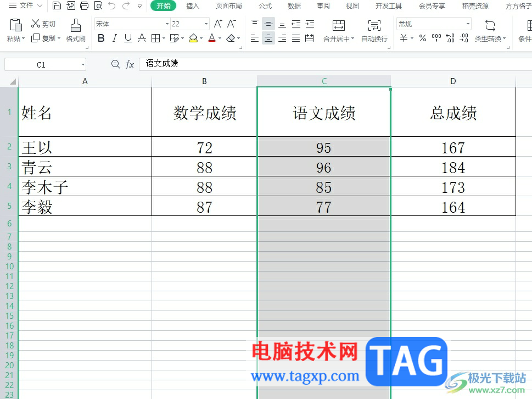Open Print Preview icon
Screen dimensions: 532x399
pyautogui.click(x=98, y=6)
